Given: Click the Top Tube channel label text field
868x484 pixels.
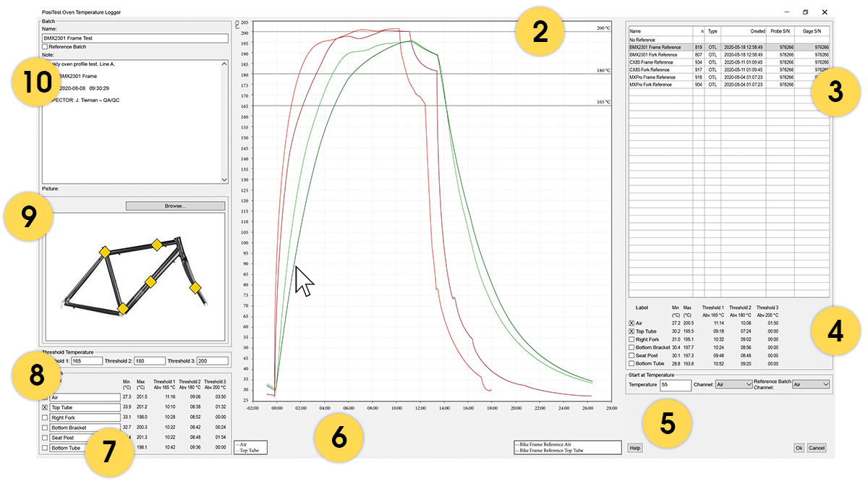Looking at the screenshot, I should point(85,407).
